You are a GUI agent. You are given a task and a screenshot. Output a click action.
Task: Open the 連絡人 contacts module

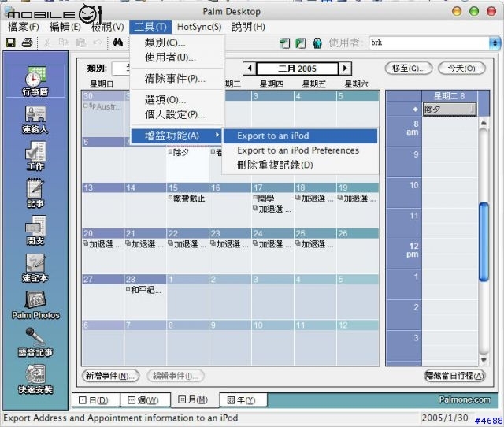pyautogui.click(x=35, y=119)
